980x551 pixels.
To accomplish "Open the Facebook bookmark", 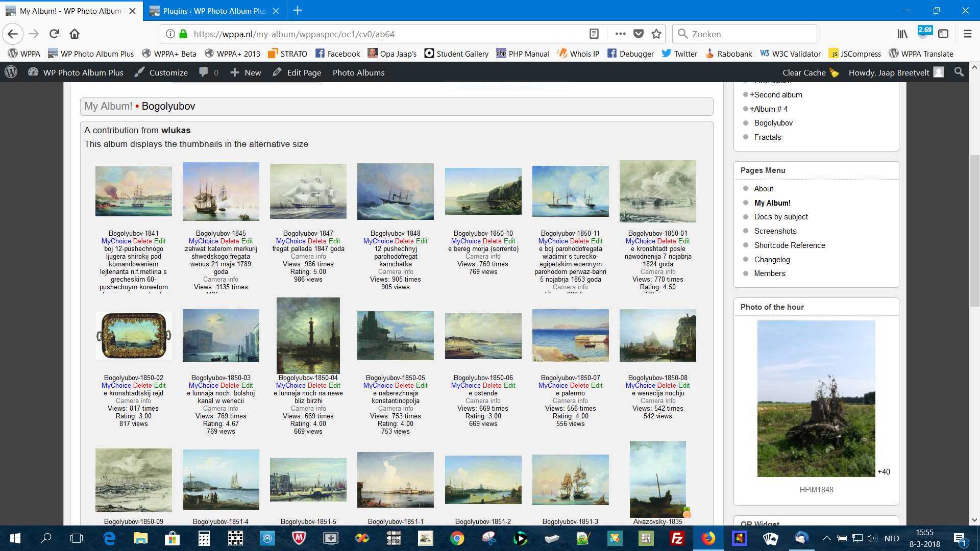I will point(337,54).
